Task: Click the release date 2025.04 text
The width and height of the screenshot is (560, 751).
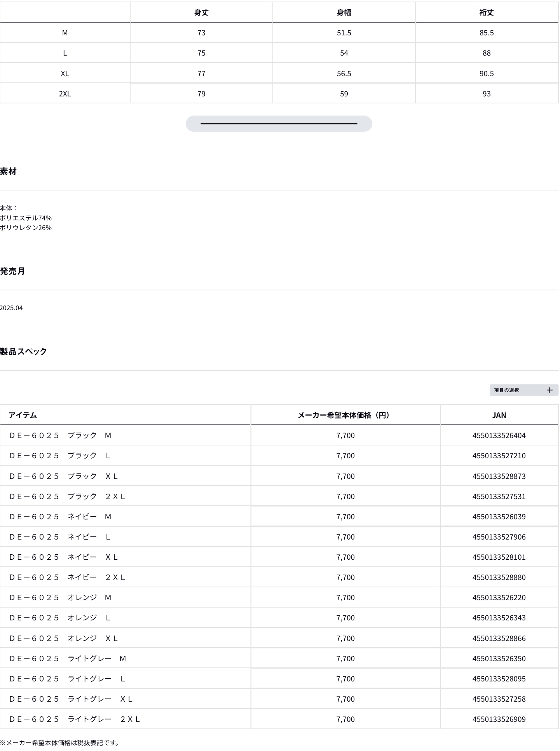Action: 11,308
